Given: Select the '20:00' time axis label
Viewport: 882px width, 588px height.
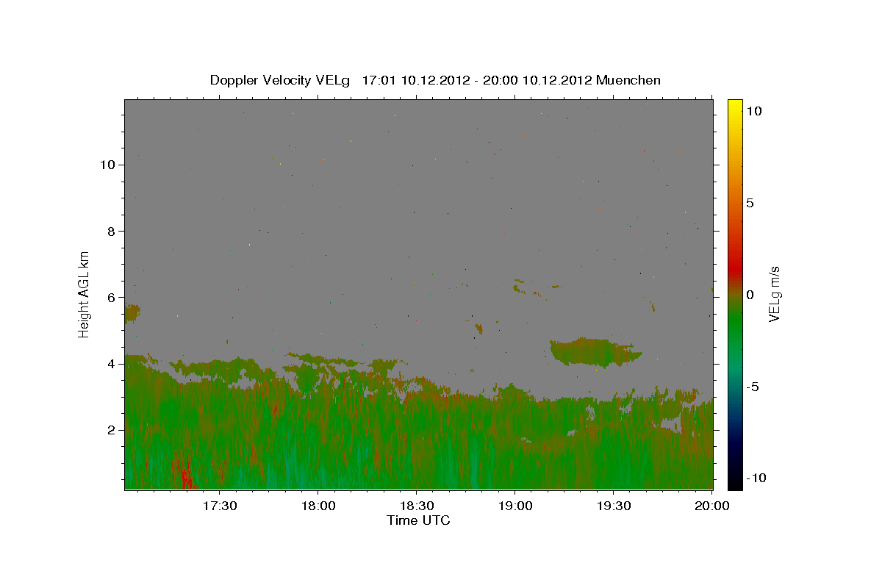Looking at the screenshot, I should [x=713, y=506].
